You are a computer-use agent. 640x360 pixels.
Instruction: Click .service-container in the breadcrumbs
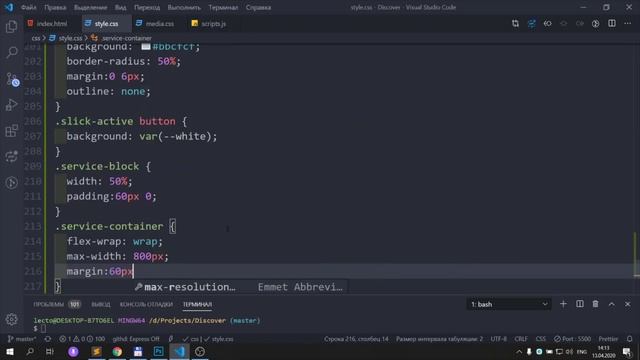pos(126,38)
